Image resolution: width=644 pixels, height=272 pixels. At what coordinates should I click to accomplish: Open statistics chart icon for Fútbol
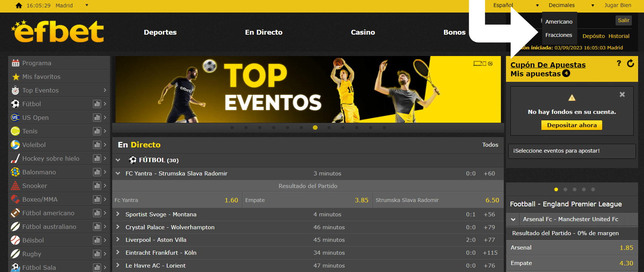(97, 104)
